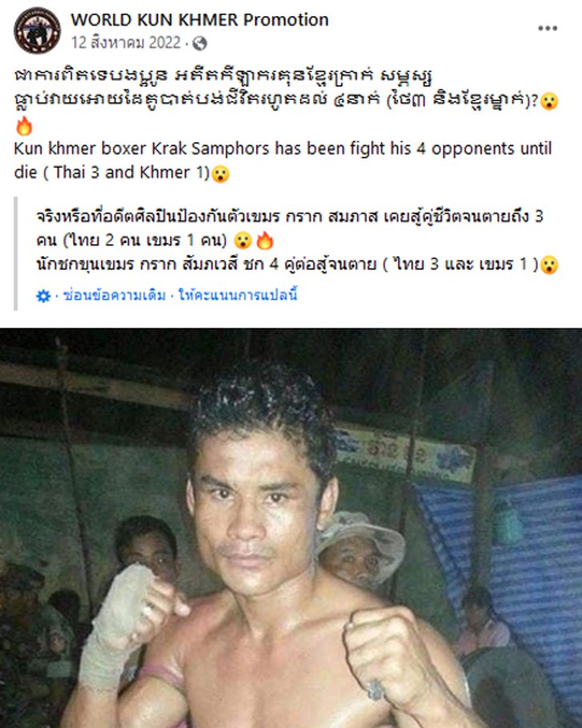Open the 12 สิงหาคม 2022 post date

(126, 42)
